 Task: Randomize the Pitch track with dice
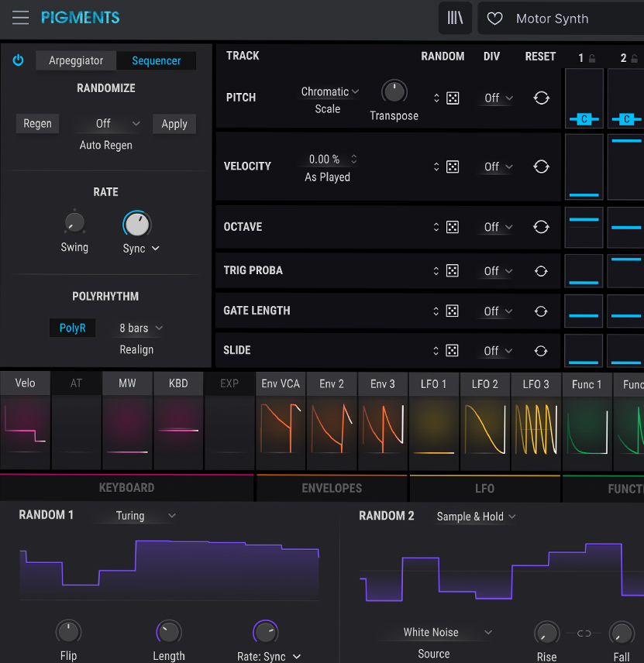tap(453, 98)
